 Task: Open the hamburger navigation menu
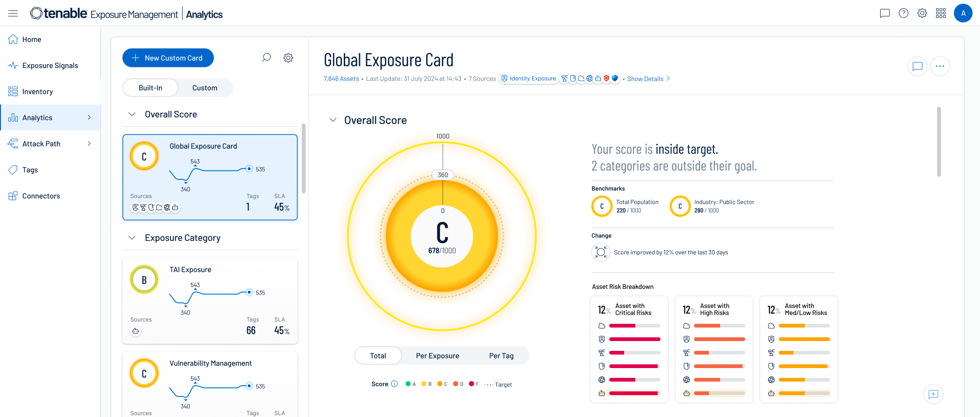click(13, 14)
